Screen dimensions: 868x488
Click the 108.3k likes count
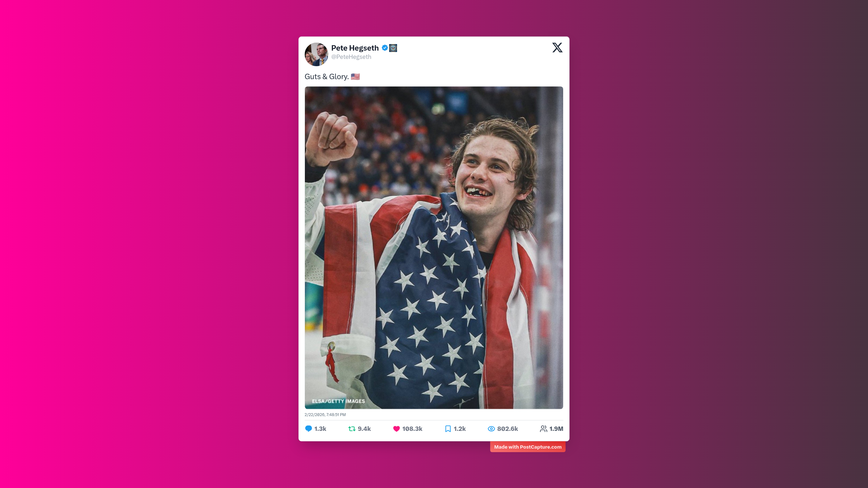tap(412, 429)
